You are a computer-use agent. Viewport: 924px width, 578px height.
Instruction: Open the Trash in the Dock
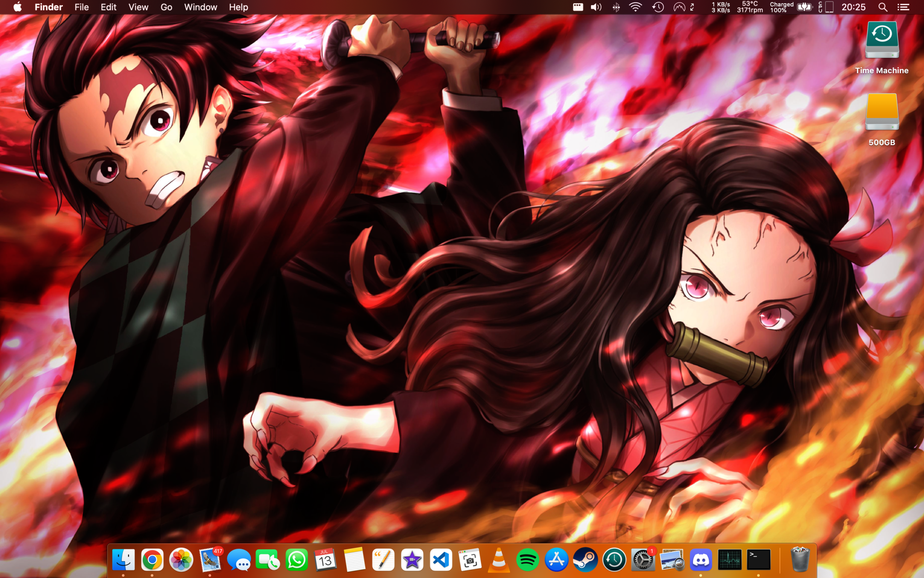[800, 560]
